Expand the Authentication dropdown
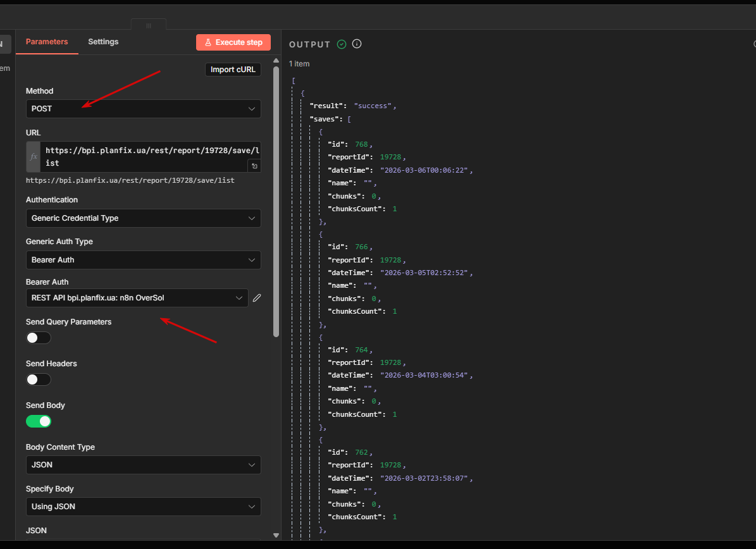 [x=143, y=218]
